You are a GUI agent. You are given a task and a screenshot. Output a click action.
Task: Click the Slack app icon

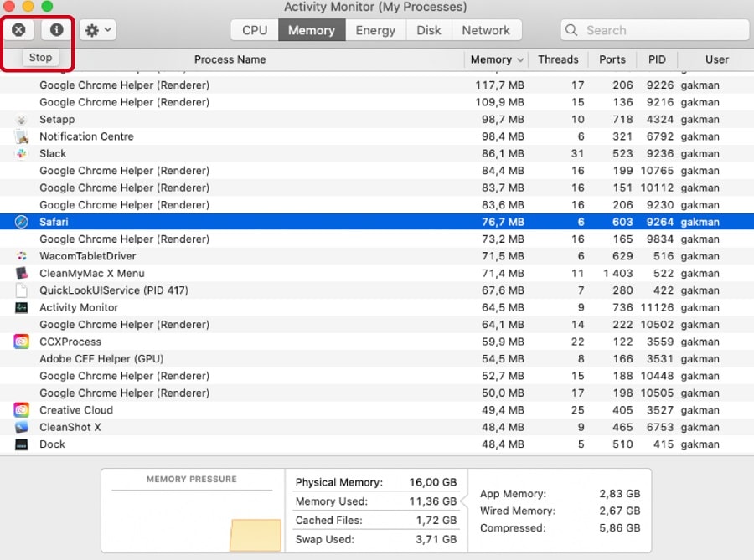pos(22,154)
